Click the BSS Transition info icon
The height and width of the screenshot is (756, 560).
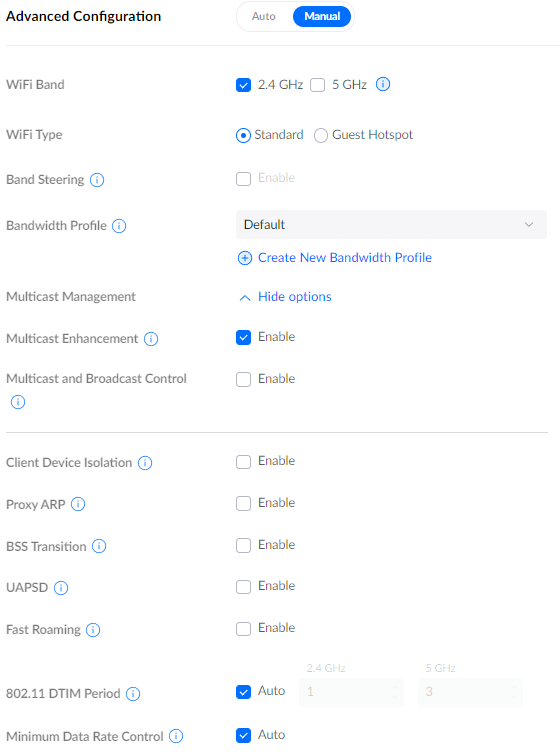tap(99, 546)
